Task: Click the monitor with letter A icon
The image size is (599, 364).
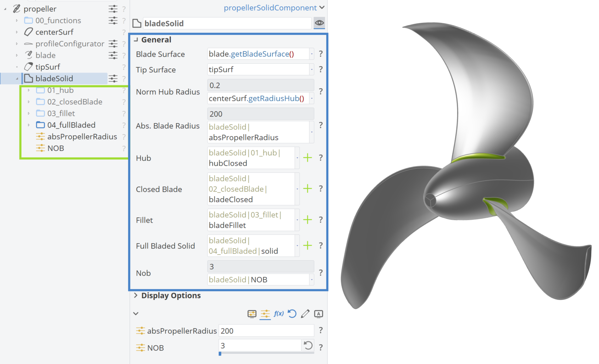Action: tap(319, 314)
